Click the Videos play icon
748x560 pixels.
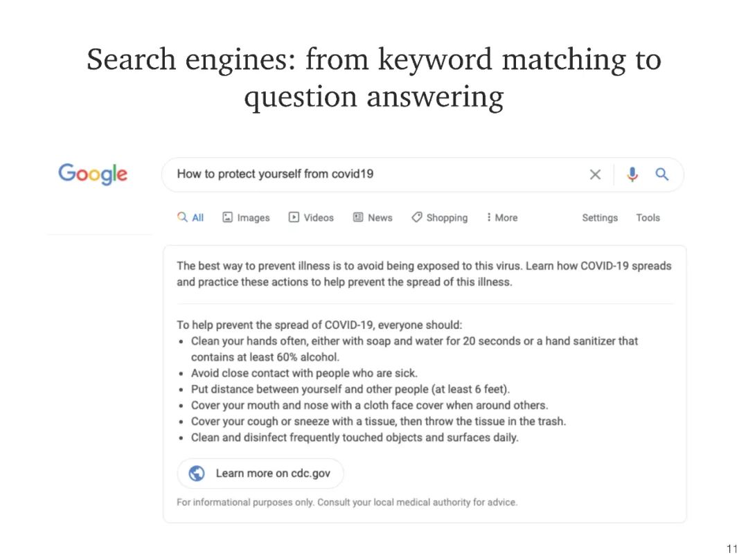point(294,217)
